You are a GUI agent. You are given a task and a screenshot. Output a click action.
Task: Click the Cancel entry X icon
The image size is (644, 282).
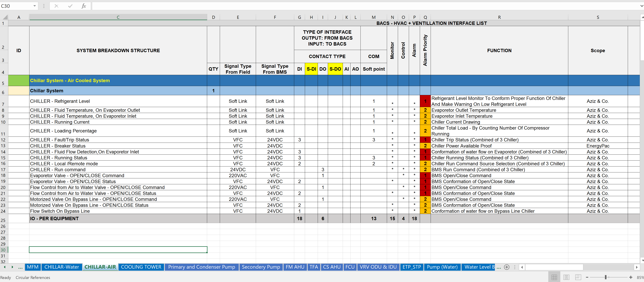(56, 6)
